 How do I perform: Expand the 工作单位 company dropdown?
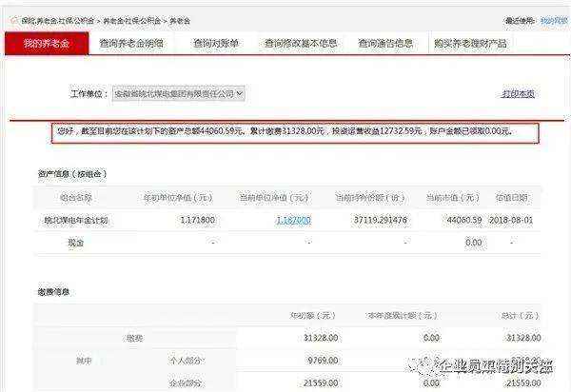click(179, 93)
